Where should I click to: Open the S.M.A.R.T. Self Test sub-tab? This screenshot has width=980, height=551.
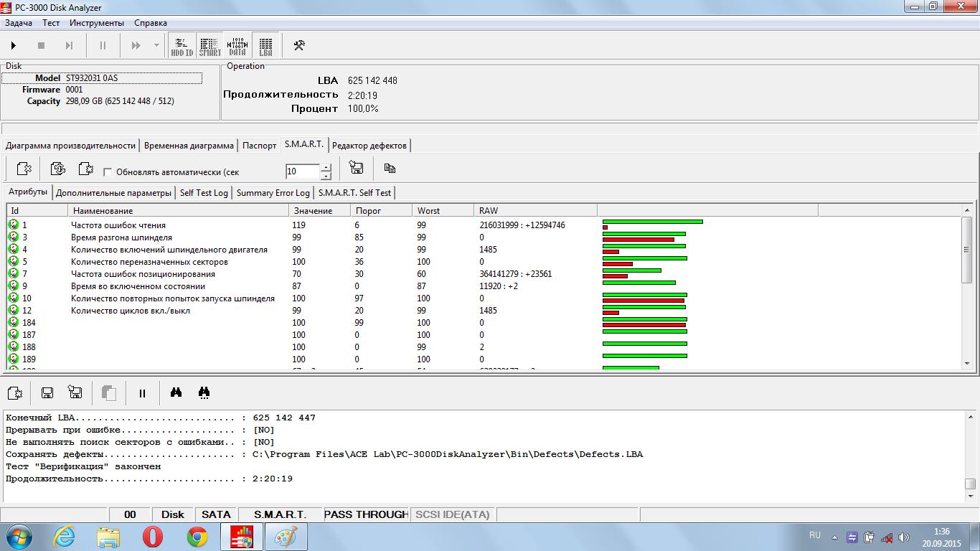354,193
